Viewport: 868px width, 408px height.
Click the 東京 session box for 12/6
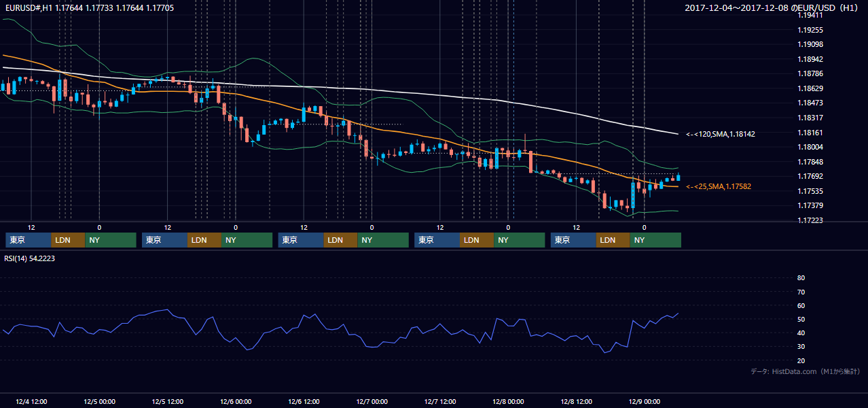click(301, 240)
